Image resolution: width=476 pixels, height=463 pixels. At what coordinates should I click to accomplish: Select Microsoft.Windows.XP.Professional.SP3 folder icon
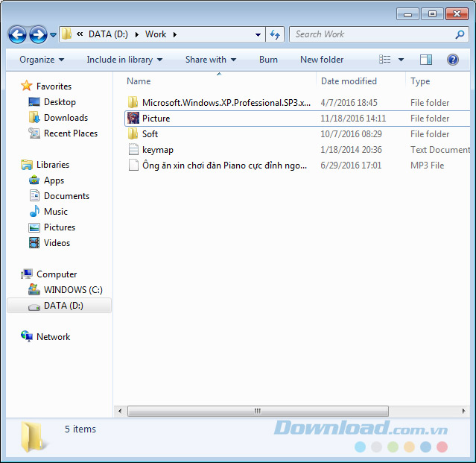click(x=133, y=102)
